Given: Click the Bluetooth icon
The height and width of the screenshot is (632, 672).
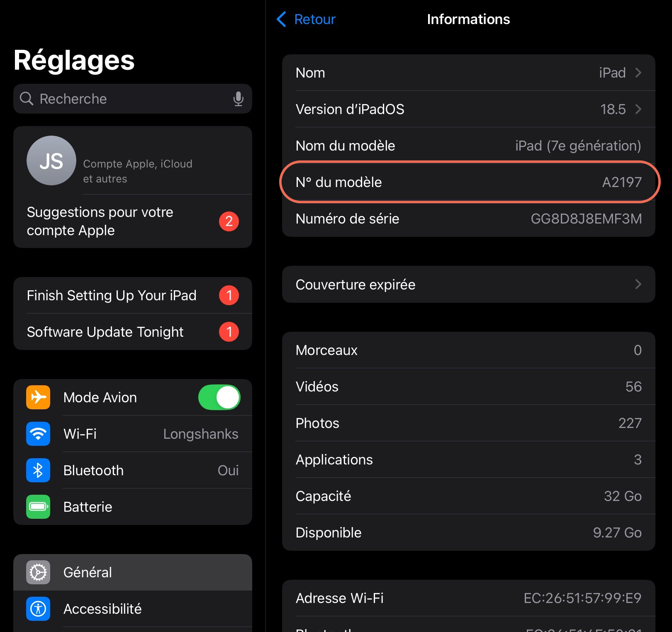Looking at the screenshot, I should coord(38,470).
